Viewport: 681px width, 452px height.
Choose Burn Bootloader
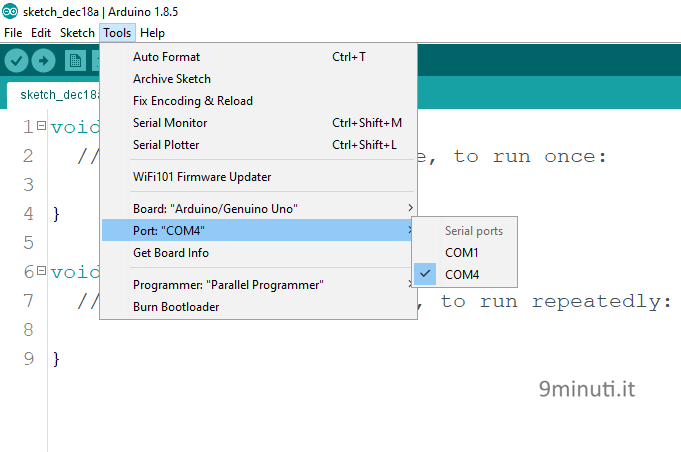[x=258, y=307]
